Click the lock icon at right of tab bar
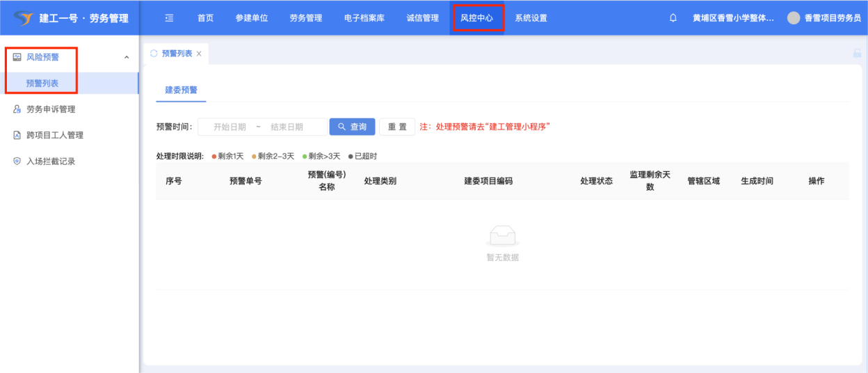The image size is (868, 373). point(857,54)
